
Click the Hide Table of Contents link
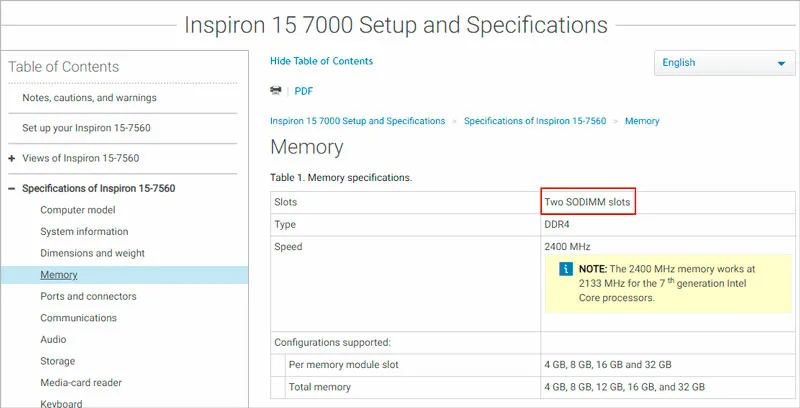click(321, 61)
